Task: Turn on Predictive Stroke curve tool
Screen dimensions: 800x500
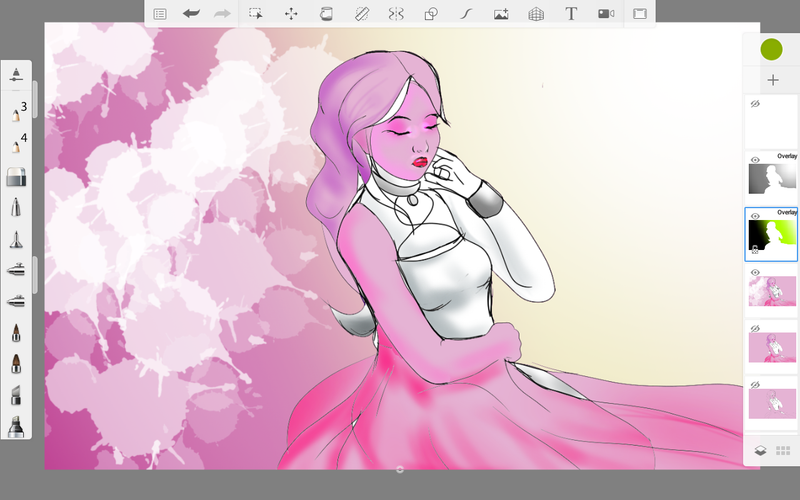Action: pyautogui.click(x=466, y=14)
